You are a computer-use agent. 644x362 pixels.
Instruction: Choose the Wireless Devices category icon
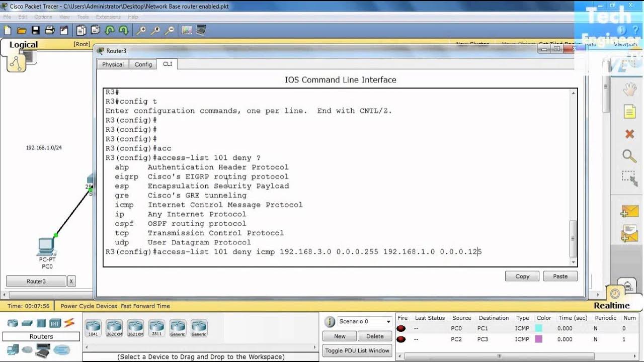tap(55, 323)
